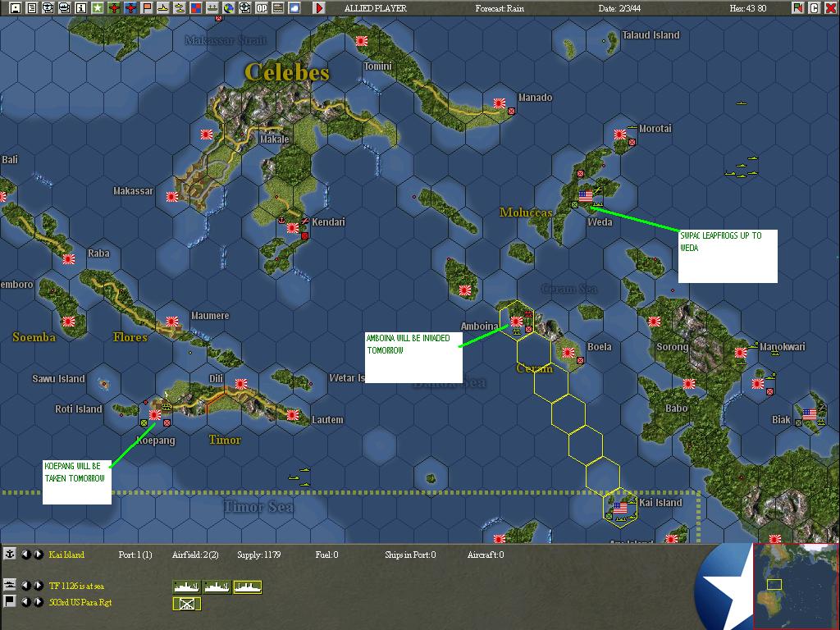Select the highlighted third ship in TF 1126
The image size is (840, 630).
[248, 587]
